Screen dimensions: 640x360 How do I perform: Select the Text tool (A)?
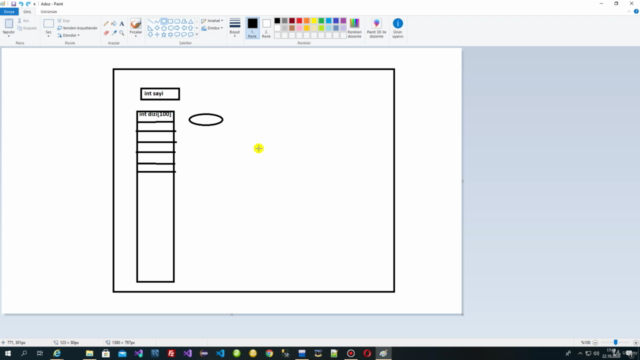[122, 24]
